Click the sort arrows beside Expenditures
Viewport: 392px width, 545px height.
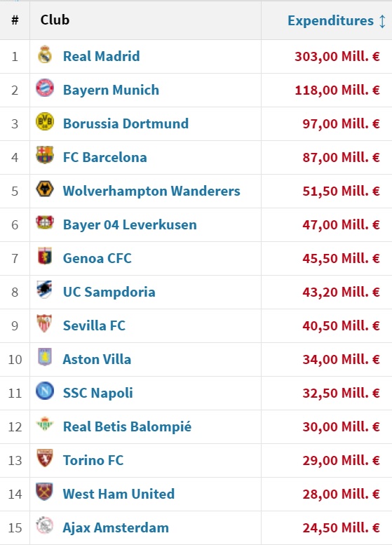[382, 21]
